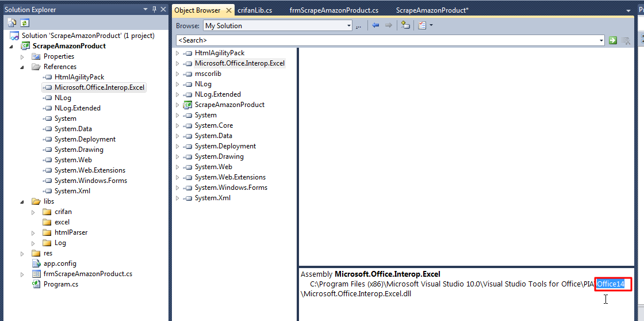
Task: Select System.Web.Extensions in Object Browser
Action: [x=230, y=177]
